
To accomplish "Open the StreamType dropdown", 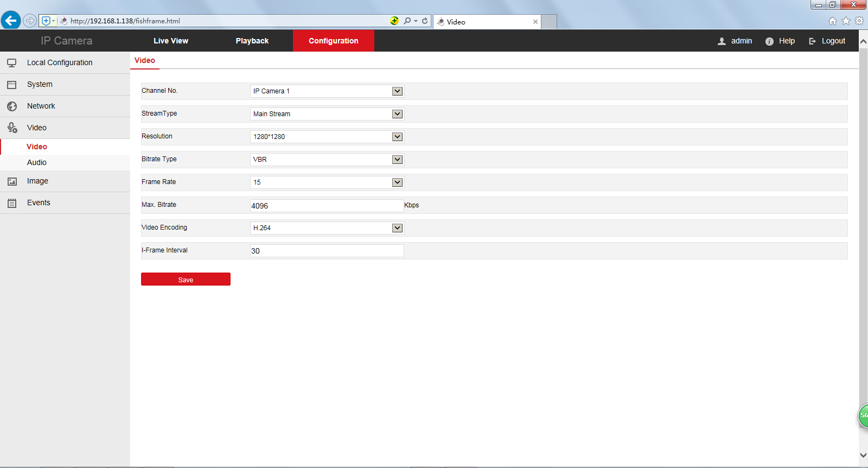I will [397, 114].
